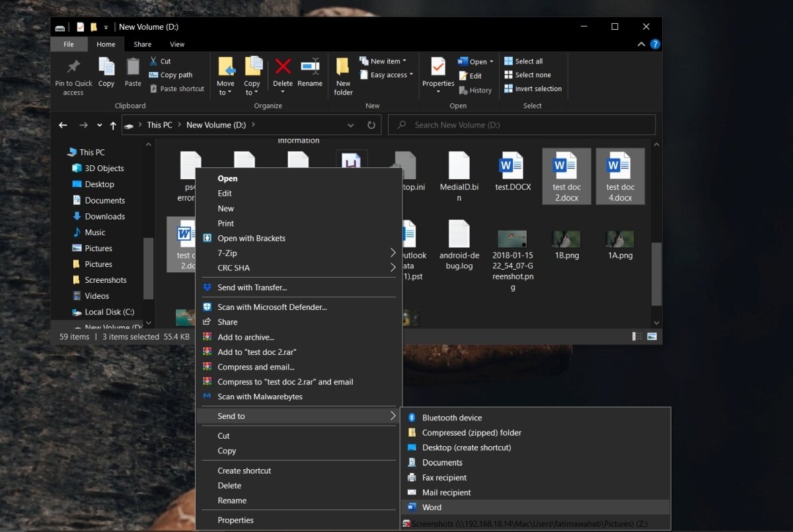Switch to thumbnail view in the status bar
Viewport: 793px width, 532px height.
tap(652, 336)
